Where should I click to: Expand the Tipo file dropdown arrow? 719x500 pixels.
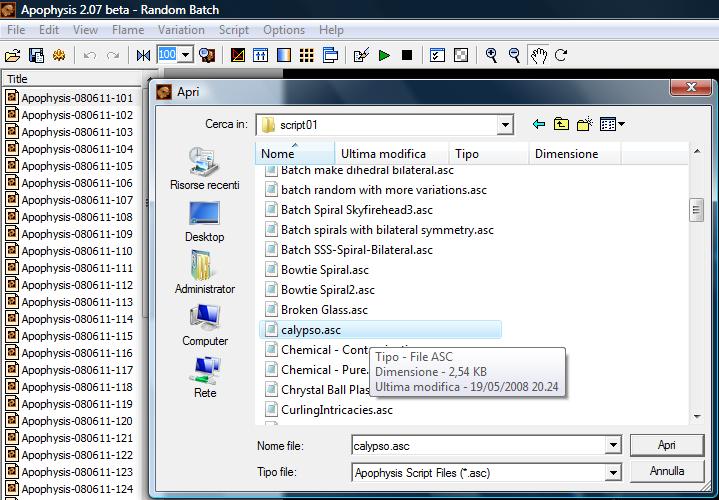click(x=613, y=472)
